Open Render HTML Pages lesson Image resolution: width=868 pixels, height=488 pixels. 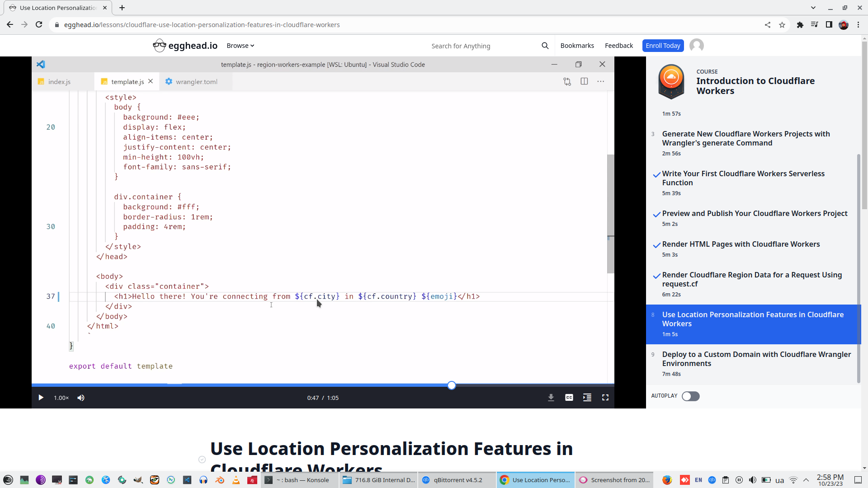pyautogui.click(x=741, y=244)
